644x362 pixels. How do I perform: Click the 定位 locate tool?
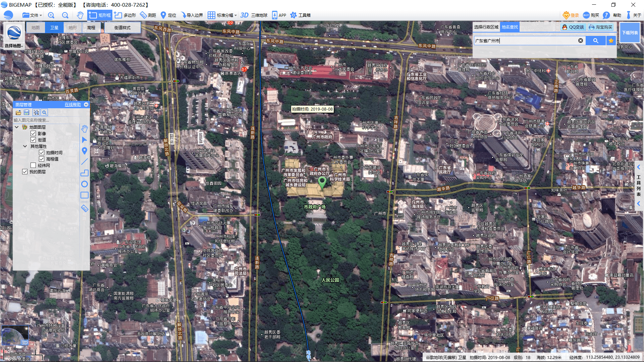tap(168, 15)
